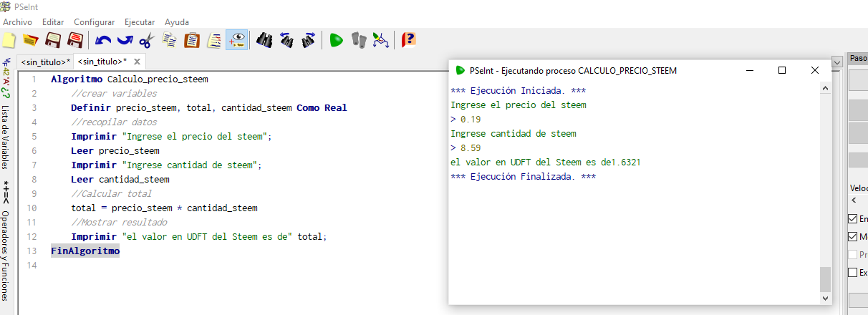Toggle the checkbox starting with 'M'
This screenshot has height=315, width=868.
[x=852, y=236]
